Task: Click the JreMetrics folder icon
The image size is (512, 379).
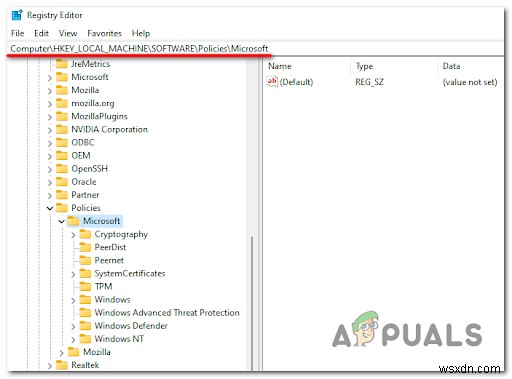Action: pos(62,64)
